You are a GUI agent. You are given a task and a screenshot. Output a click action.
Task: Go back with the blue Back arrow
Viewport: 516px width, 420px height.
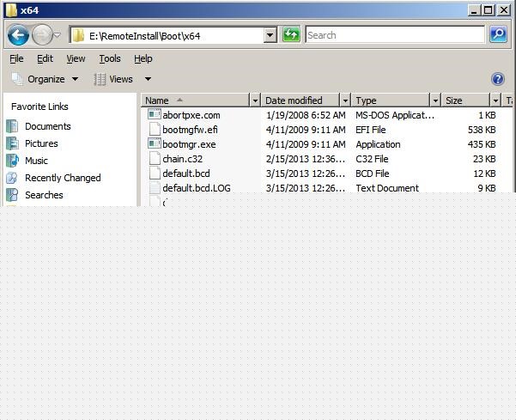pos(18,35)
